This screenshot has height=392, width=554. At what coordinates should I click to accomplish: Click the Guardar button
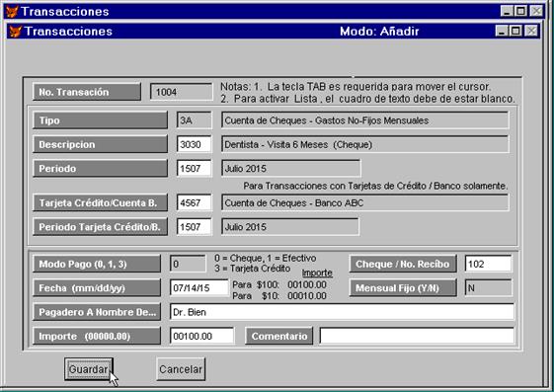click(x=89, y=369)
